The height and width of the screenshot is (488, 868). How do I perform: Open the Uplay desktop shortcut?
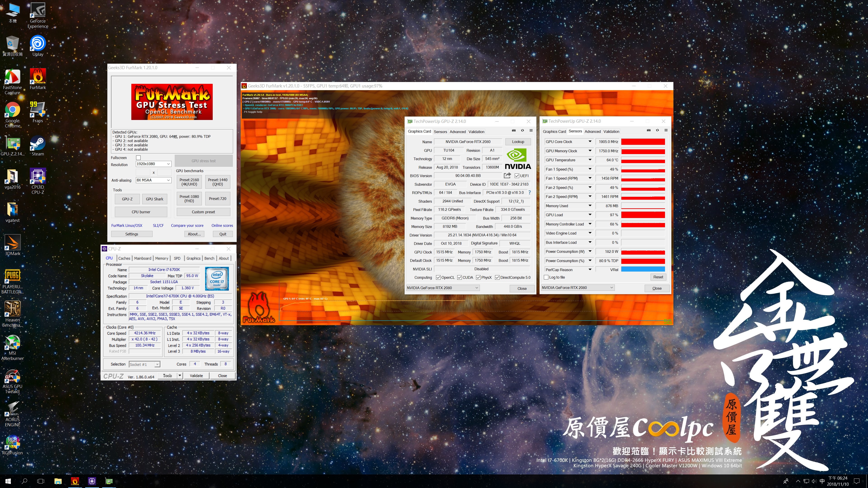[38, 45]
